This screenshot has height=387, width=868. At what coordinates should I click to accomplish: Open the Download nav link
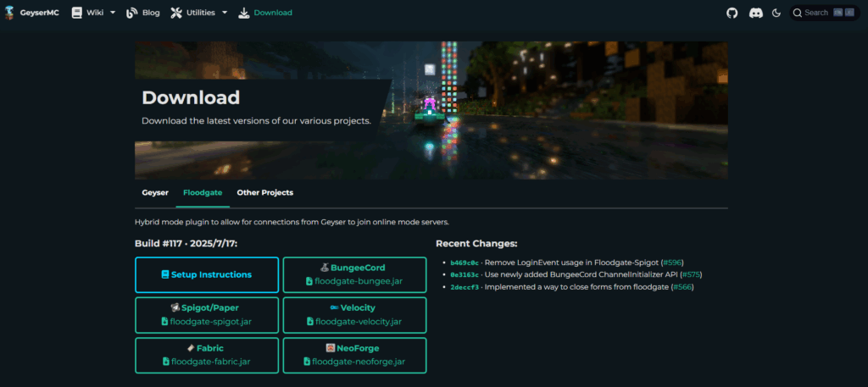(x=273, y=13)
